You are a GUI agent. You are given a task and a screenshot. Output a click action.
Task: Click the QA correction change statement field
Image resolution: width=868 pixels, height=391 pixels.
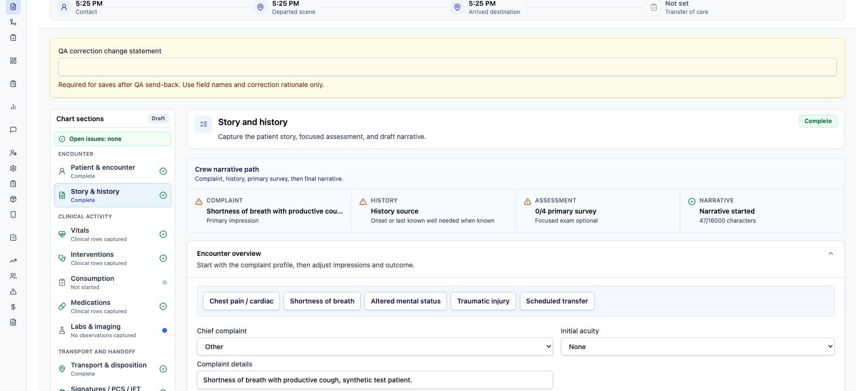(x=447, y=67)
